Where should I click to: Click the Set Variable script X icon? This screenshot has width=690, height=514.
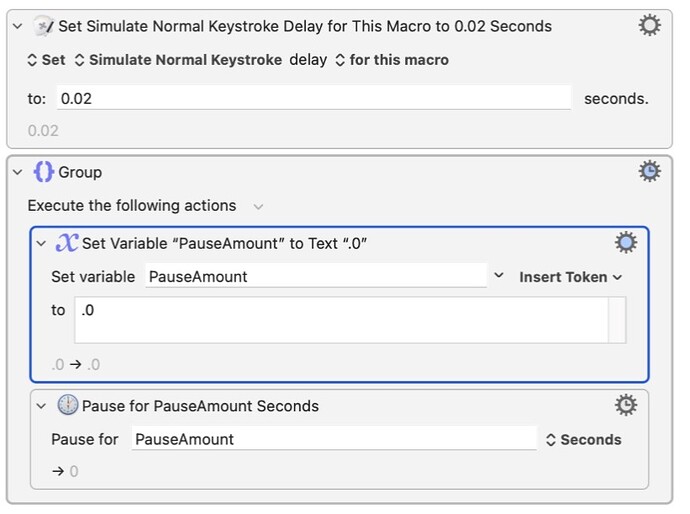point(67,243)
